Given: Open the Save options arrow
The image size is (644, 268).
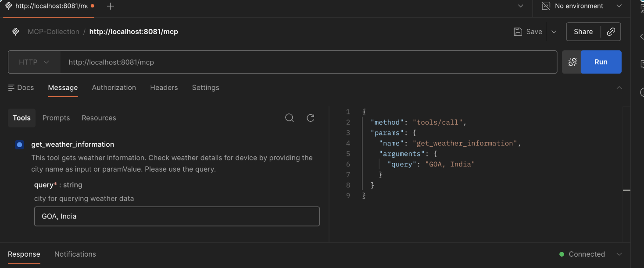Looking at the screenshot, I should click(x=554, y=32).
